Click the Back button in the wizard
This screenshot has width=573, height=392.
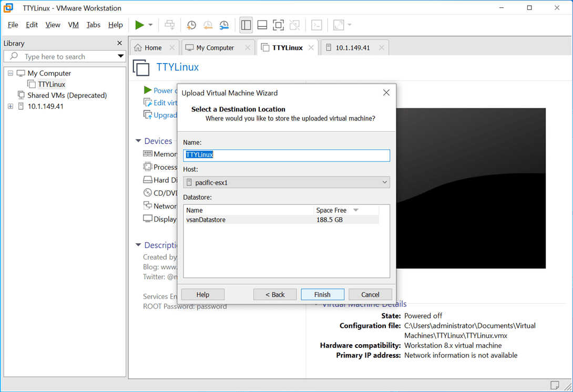[x=275, y=294]
